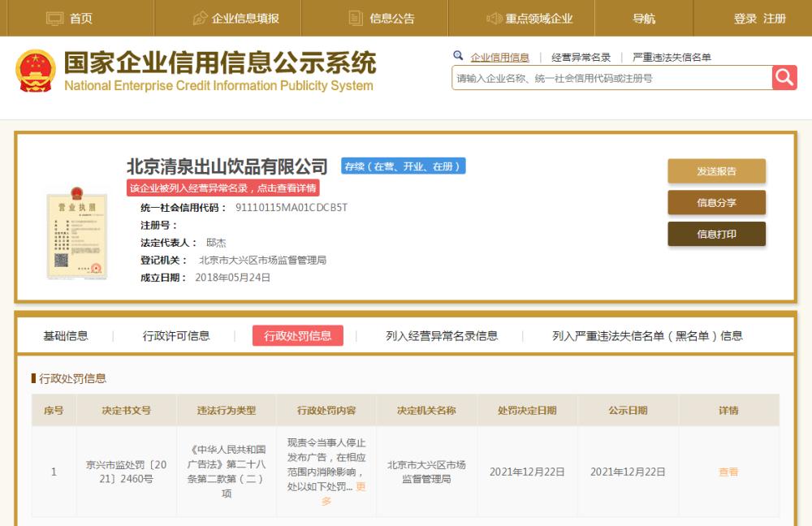Image resolution: width=812 pixels, height=526 pixels.
Task: Click the home monitor icon in navigation
Action: 54,19
